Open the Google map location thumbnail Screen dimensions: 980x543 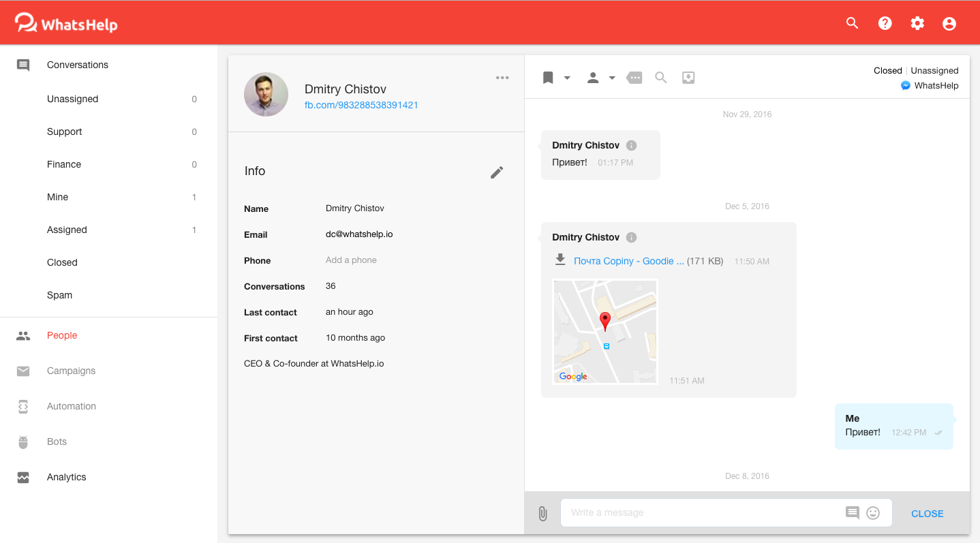click(x=605, y=332)
